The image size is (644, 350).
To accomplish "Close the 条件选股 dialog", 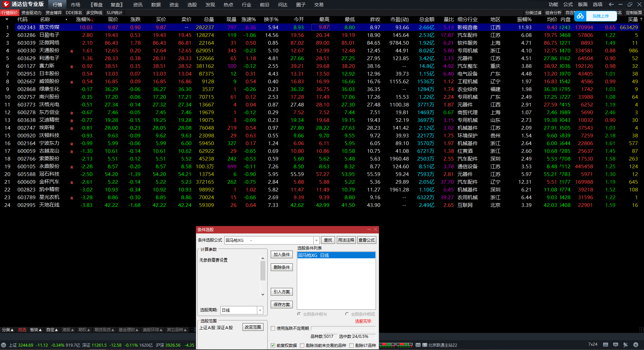I will (x=376, y=229).
